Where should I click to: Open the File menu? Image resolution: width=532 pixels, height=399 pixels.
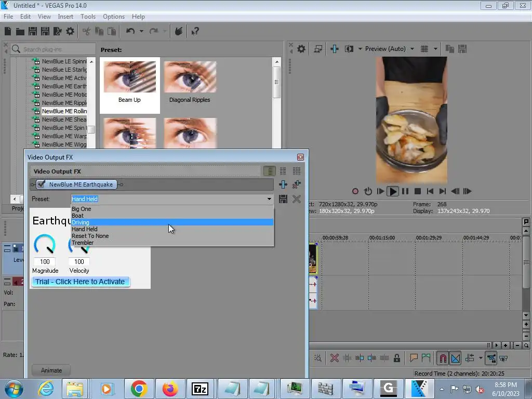pos(8,16)
